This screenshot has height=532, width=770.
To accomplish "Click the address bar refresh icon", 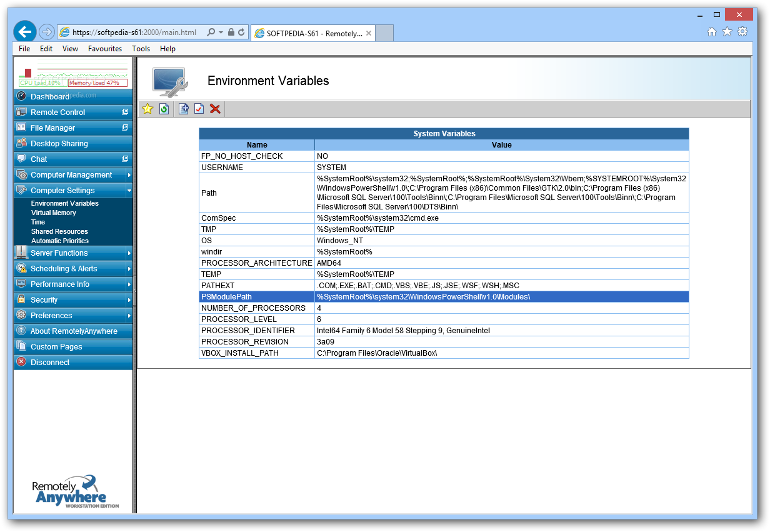I will click(x=241, y=32).
